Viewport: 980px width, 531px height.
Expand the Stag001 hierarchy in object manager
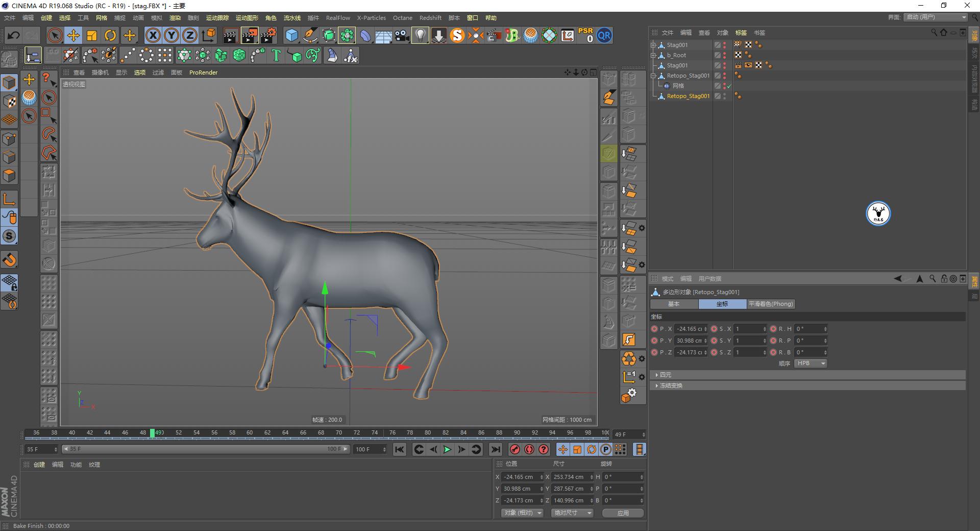point(653,45)
